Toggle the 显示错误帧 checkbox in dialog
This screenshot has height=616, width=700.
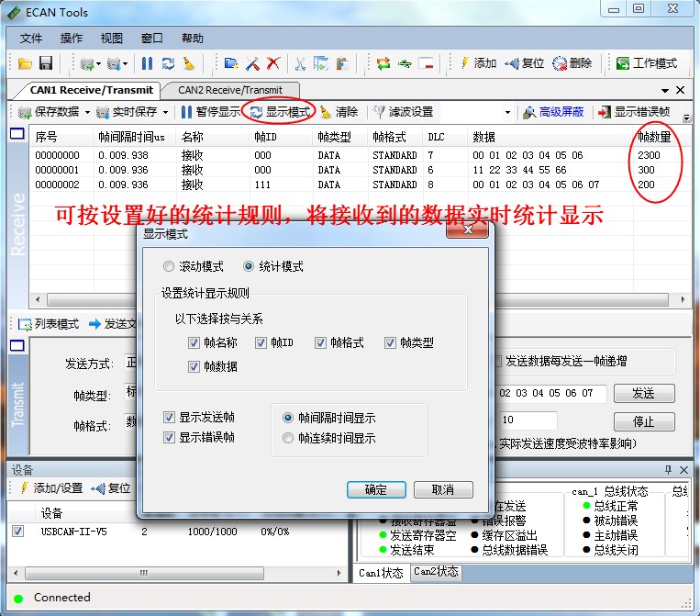click(169, 437)
